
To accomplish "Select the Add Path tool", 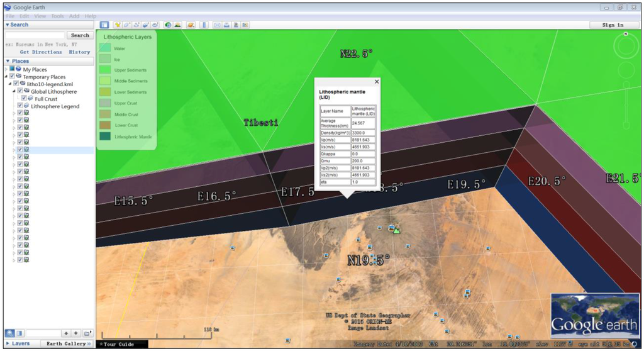I will tap(136, 25).
